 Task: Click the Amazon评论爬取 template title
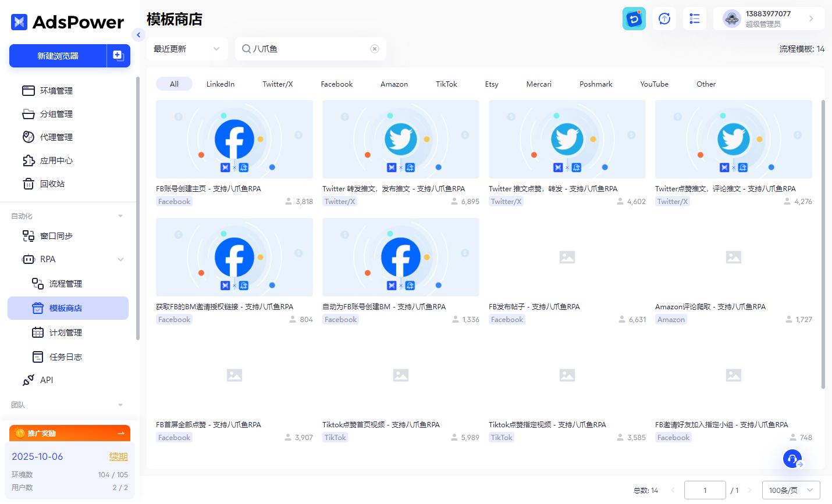(710, 307)
